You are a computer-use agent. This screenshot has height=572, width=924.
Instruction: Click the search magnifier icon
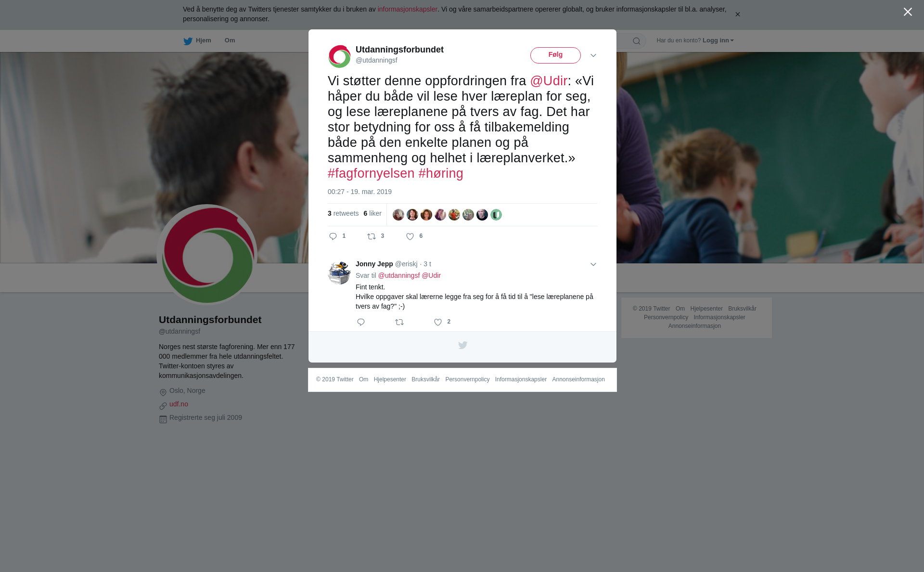[637, 41]
